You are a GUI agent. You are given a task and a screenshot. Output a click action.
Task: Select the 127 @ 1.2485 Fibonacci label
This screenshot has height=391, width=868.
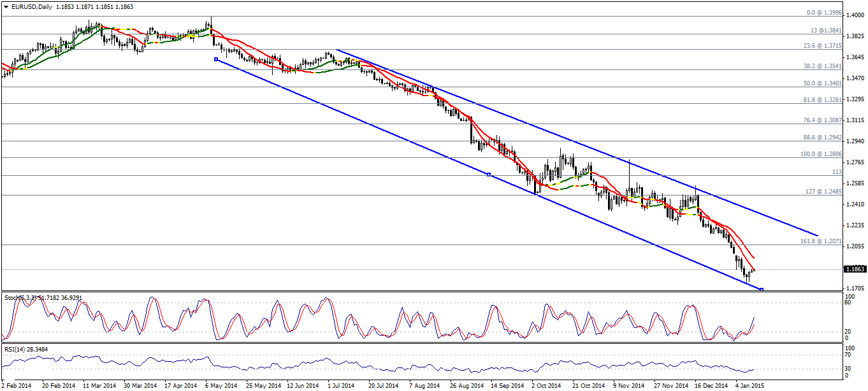coord(824,191)
